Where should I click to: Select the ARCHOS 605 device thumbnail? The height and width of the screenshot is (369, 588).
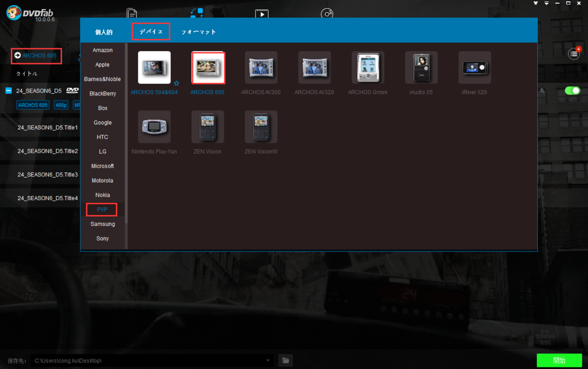click(208, 68)
